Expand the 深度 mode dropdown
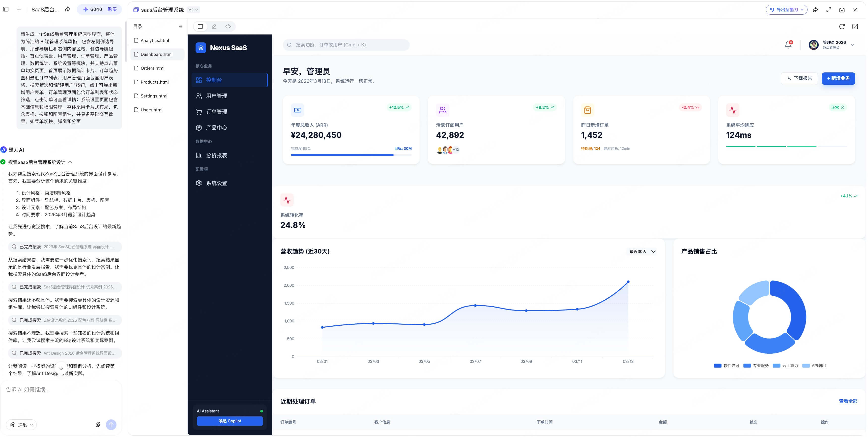 click(22, 425)
